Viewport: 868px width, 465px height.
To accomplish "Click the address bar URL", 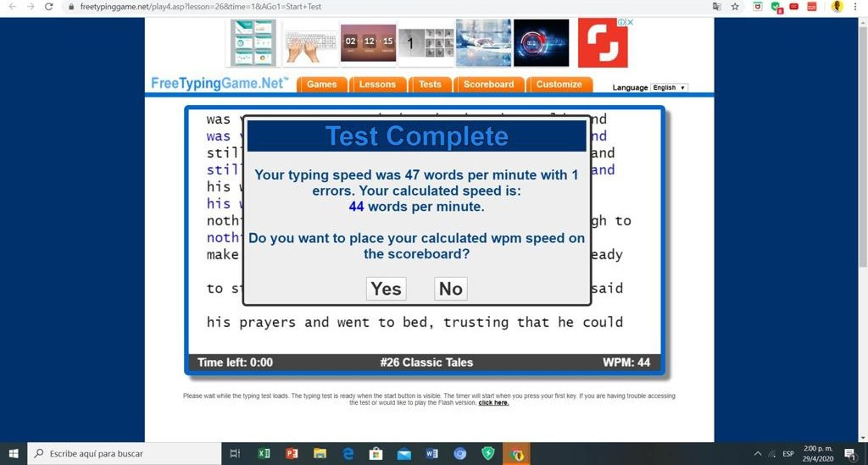I will 200,7.
